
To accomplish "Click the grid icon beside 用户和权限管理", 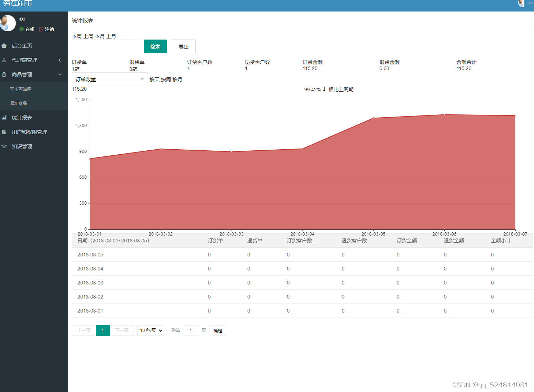I will coord(4,132).
